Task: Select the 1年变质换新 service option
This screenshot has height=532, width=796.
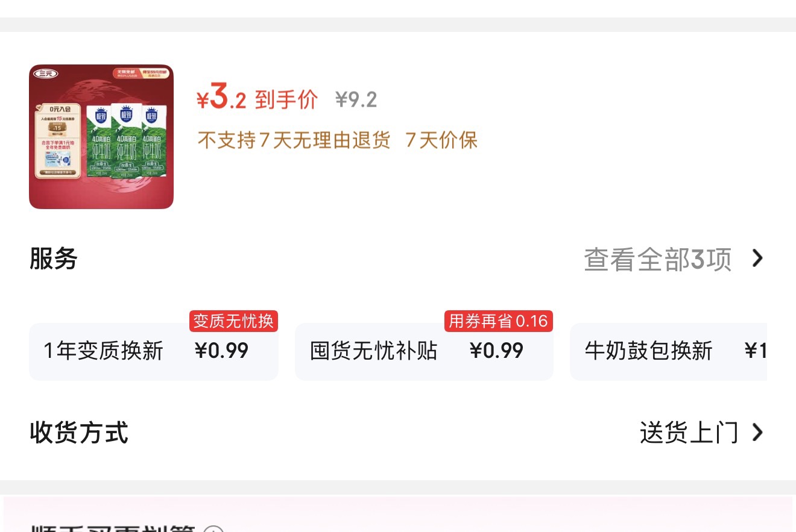Action: pos(154,351)
